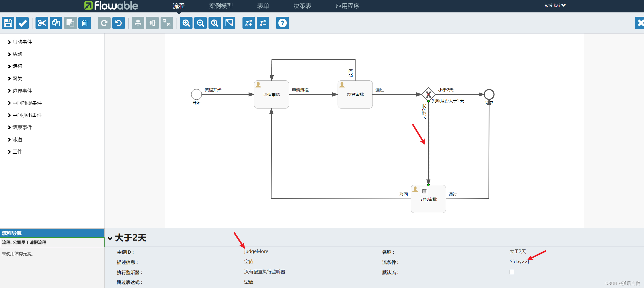The height and width of the screenshot is (288, 644).
Task: Collapse the 大于2天 properties panel
Action: coord(110,238)
